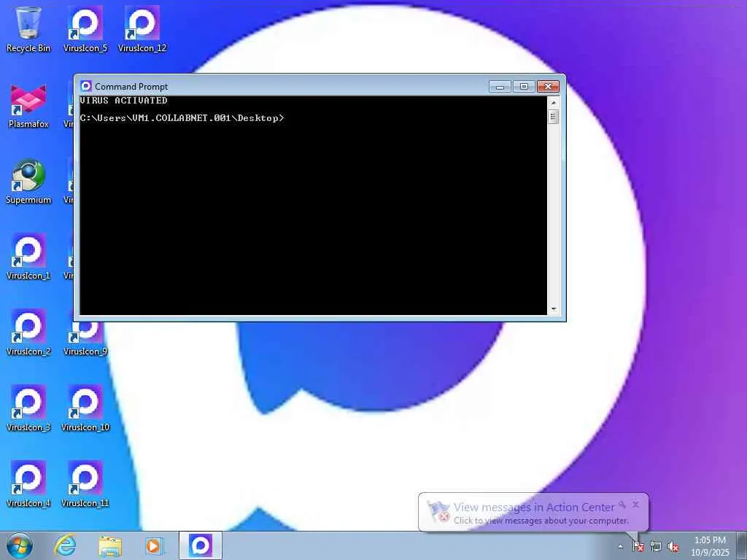Image resolution: width=747 pixels, height=560 pixels.
Task: Click the Action Center flag tray icon
Action: pyautogui.click(x=638, y=547)
